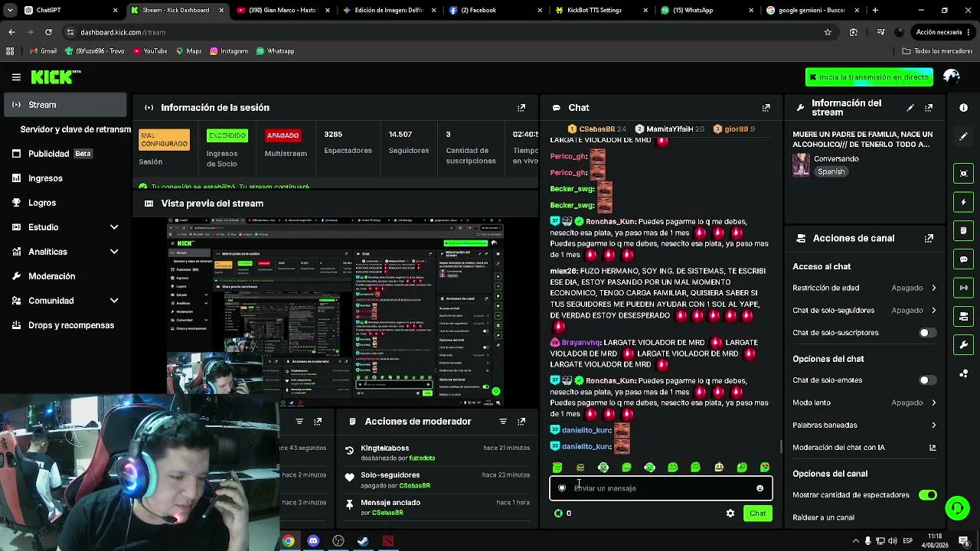Expand the Analíticas sidebar section
The width and height of the screenshot is (980, 551).
pos(65,252)
